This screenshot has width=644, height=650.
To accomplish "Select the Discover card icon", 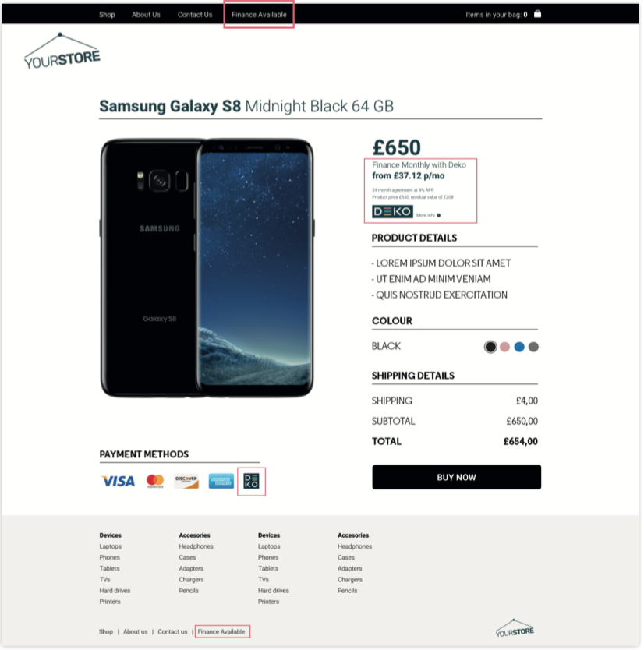I will [x=186, y=481].
